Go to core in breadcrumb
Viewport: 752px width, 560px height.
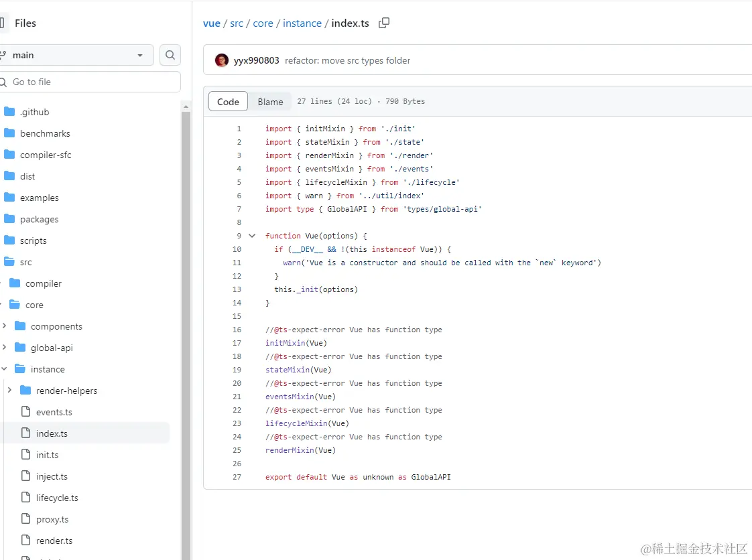click(263, 23)
